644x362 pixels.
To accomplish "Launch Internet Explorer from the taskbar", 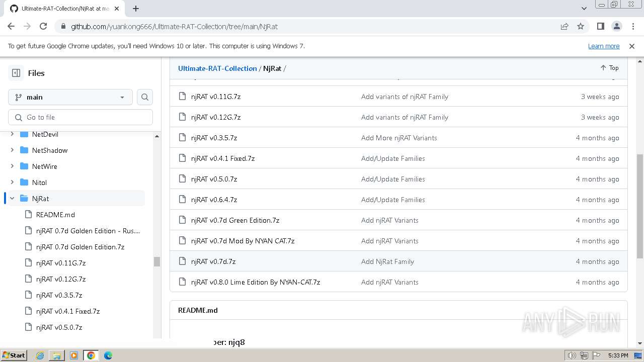I will pos(40,355).
